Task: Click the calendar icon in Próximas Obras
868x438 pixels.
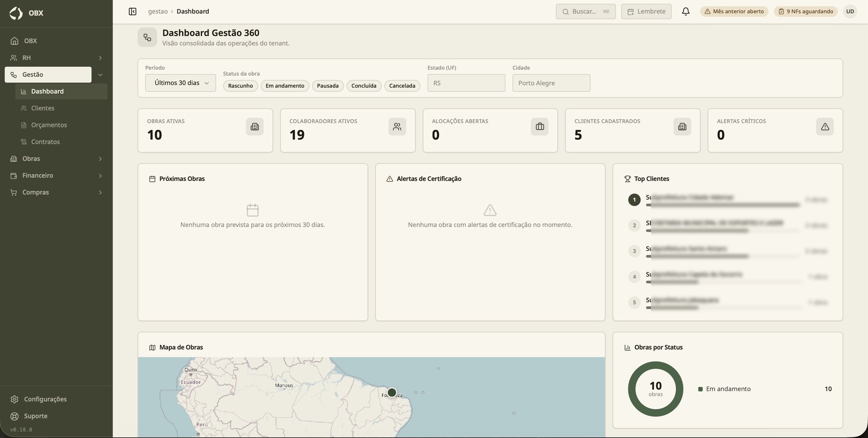Action: pos(253,210)
